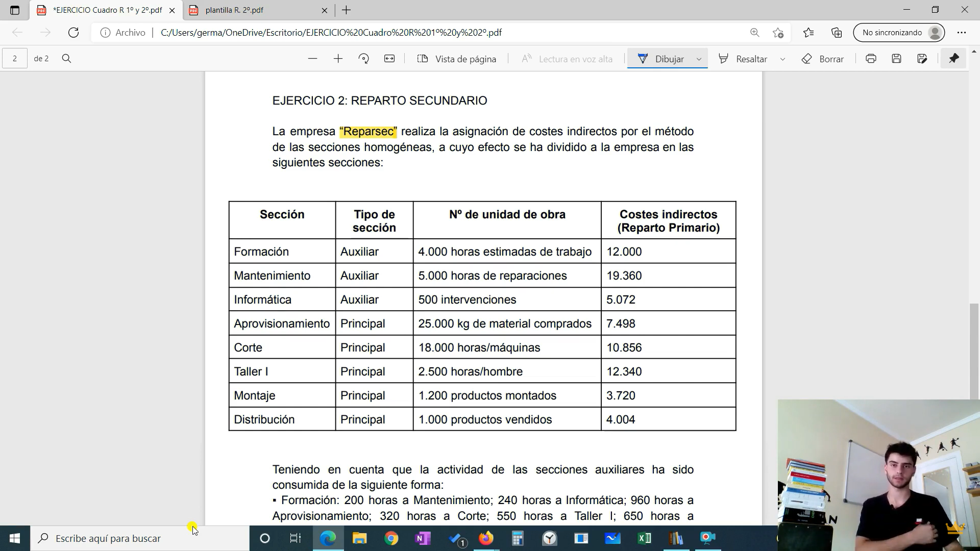
Task: Fit PDF to page width
Action: pos(389,59)
